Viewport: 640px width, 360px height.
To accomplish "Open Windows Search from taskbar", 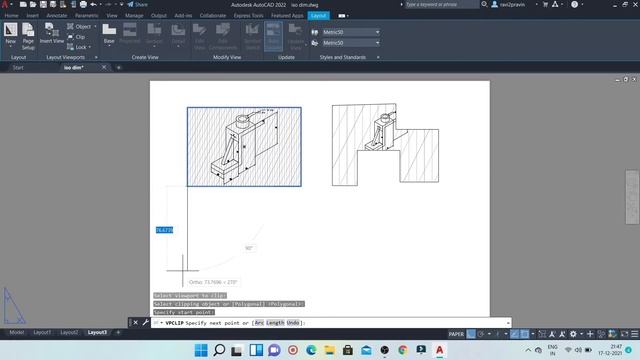I will coord(219,350).
